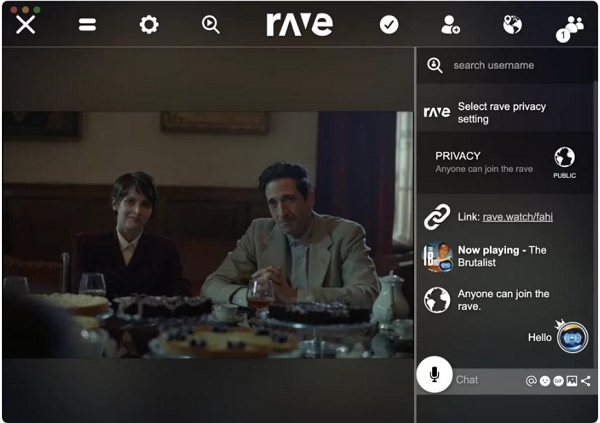The height and width of the screenshot is (423, 600).
Task: Open the emoji picker in chat bar
Action: click(545, 381)
